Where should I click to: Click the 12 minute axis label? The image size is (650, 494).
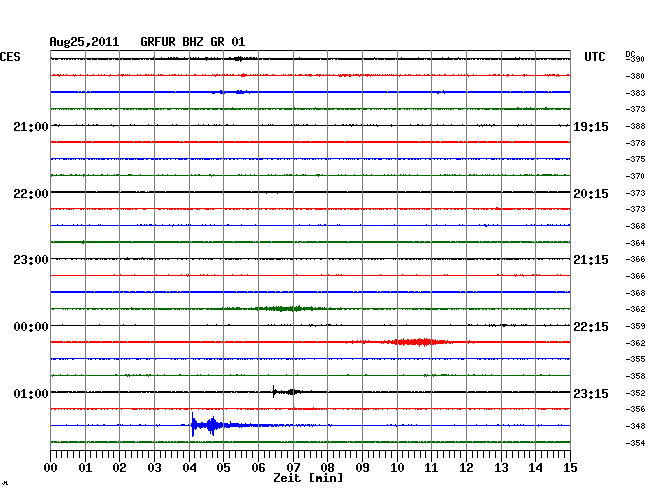[466, 468]
